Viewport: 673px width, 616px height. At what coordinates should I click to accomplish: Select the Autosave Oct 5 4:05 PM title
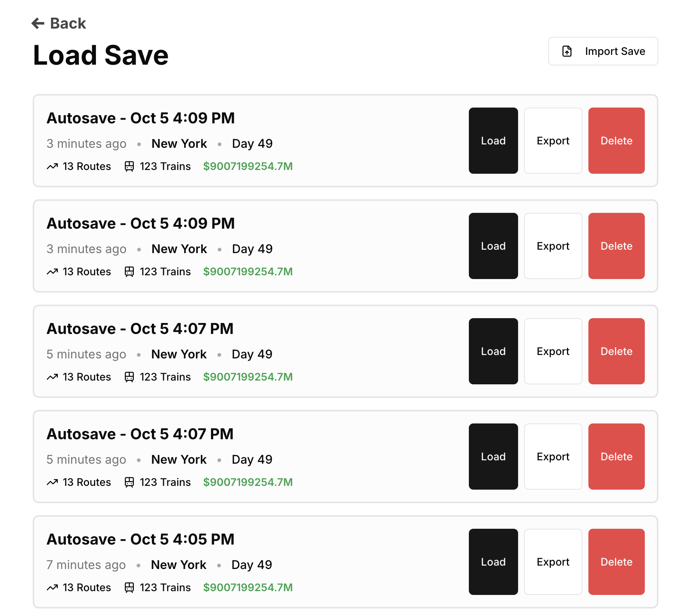coord(140,539)
